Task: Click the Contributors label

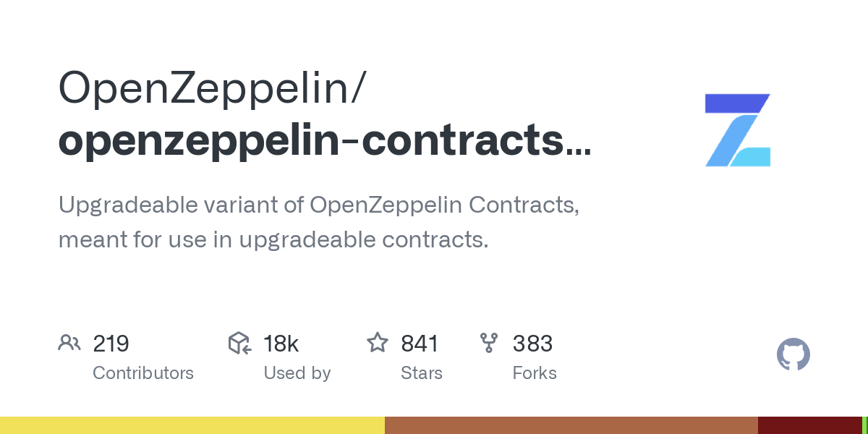Action: (x=143, y=373)
